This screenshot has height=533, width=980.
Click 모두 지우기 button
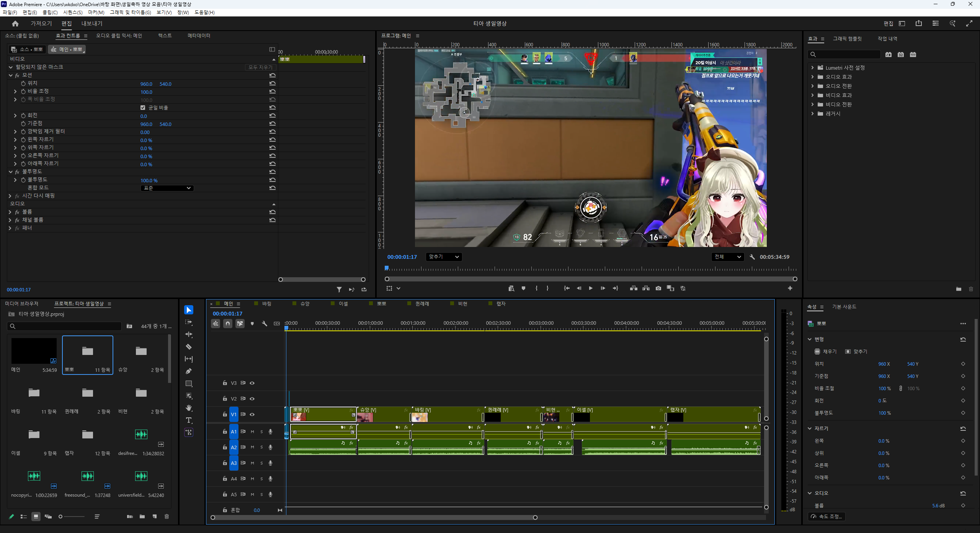(x=260, y=67)
